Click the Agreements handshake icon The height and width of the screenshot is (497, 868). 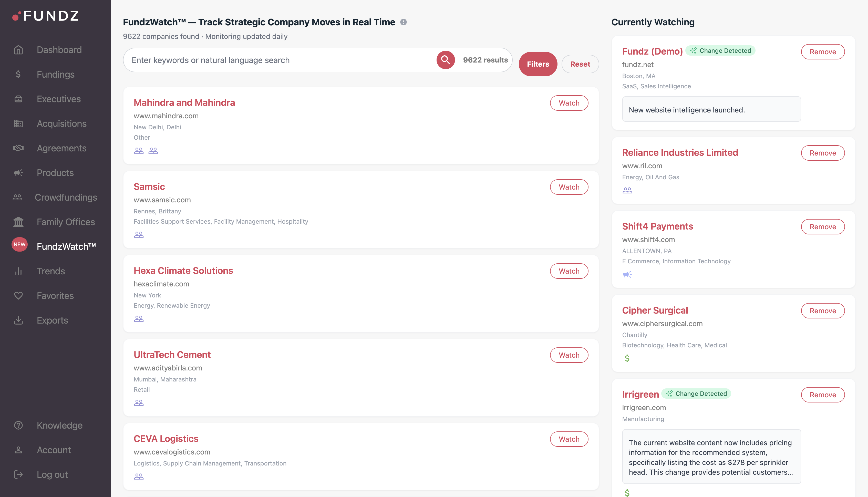pos(18,148)
